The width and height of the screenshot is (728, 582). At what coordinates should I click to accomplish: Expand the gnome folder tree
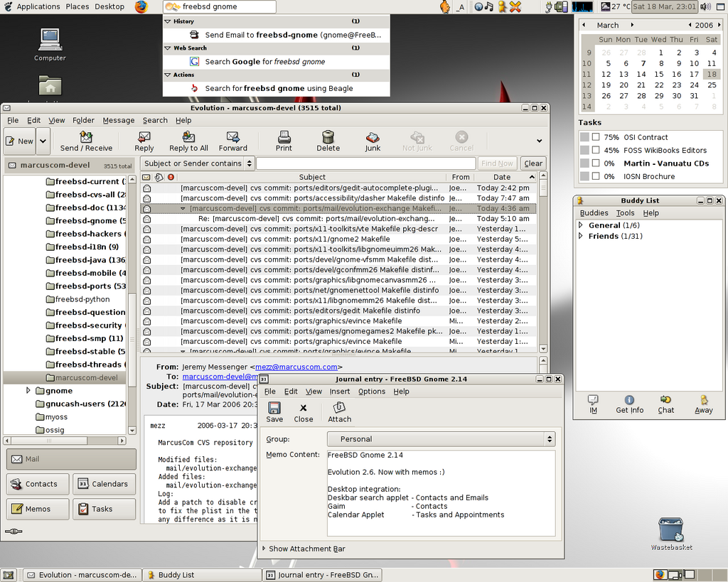(28, 390)
